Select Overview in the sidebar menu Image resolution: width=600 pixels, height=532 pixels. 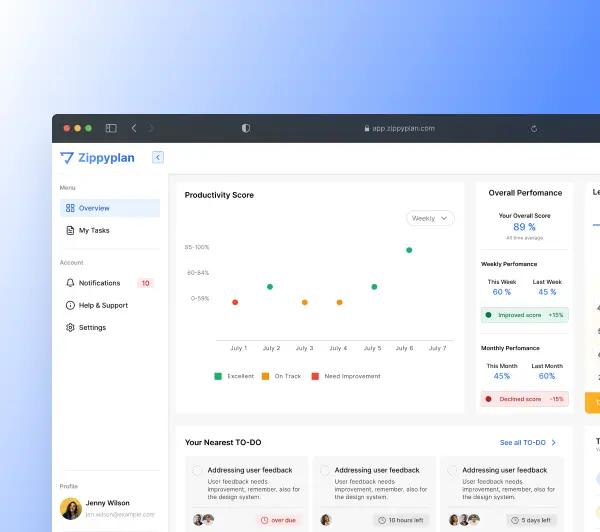tap(109, 208)
